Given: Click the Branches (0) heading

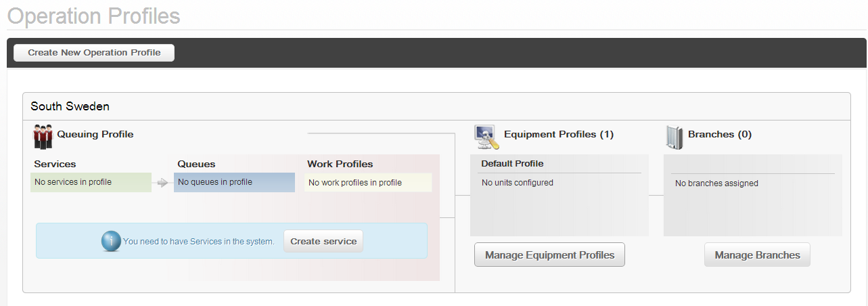Looking at the screenshot, I should (720, 134).
